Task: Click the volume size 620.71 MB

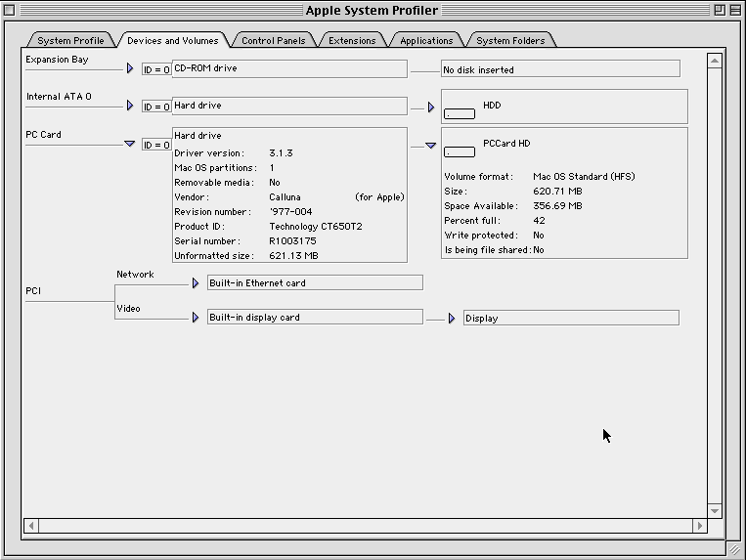Action: point(557,192)
